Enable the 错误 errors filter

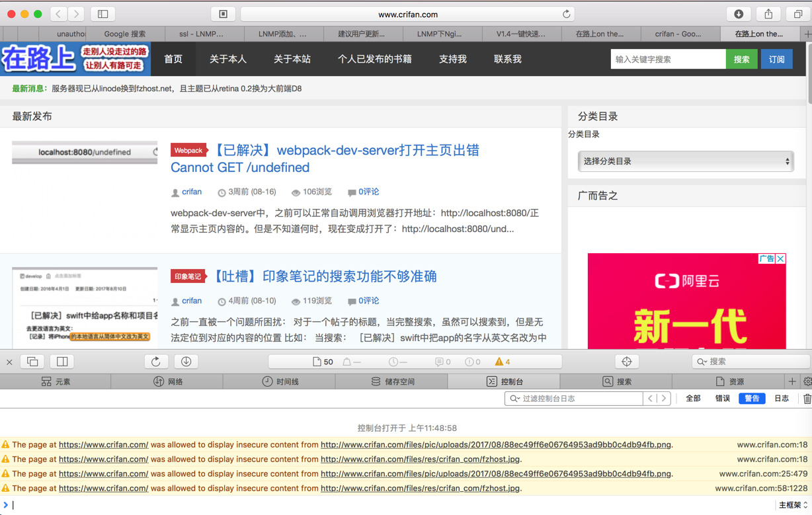(723, 399)
